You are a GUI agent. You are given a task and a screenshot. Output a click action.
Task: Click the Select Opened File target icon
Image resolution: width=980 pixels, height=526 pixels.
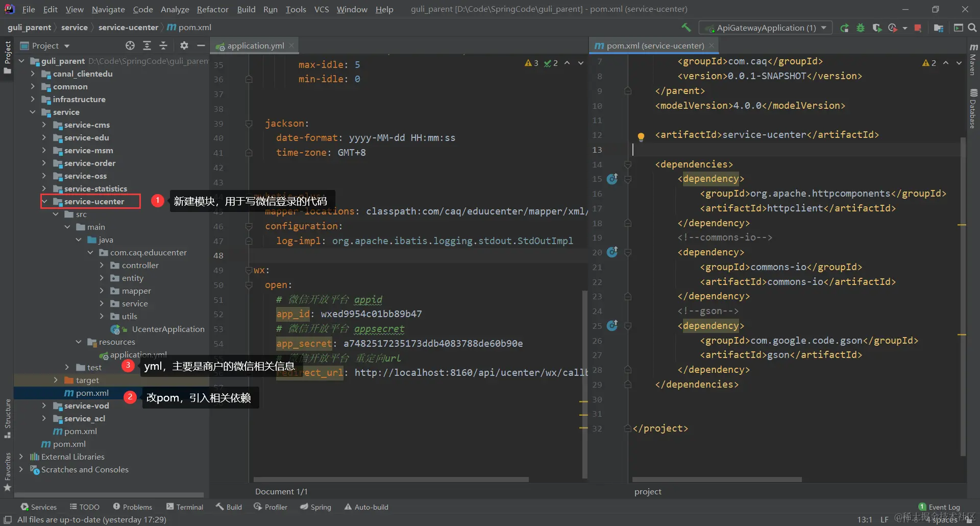click(x=130, y=46)
